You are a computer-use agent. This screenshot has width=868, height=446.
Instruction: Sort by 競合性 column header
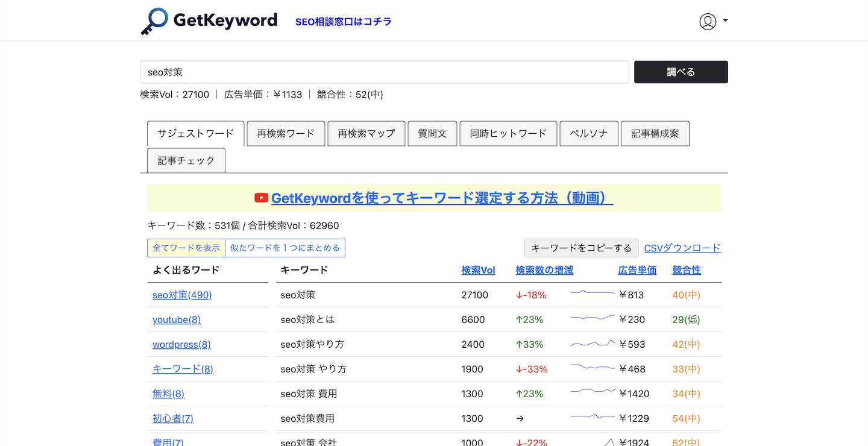click(687, 270)
